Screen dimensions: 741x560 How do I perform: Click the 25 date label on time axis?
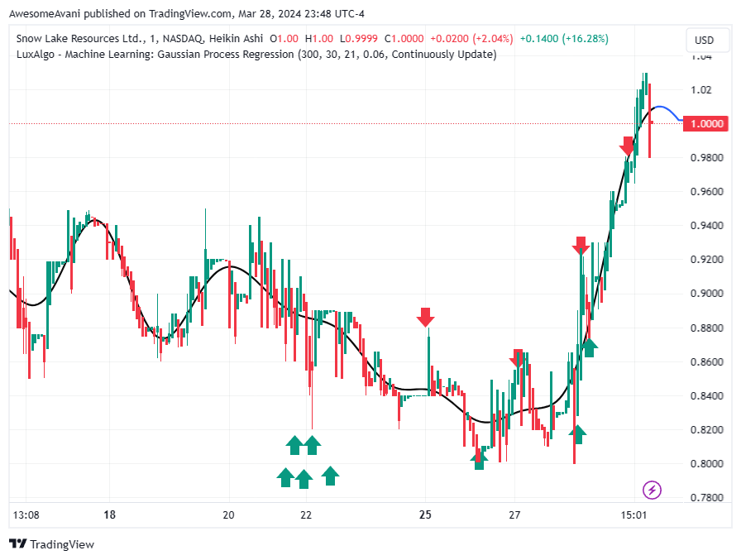(425, 515)
